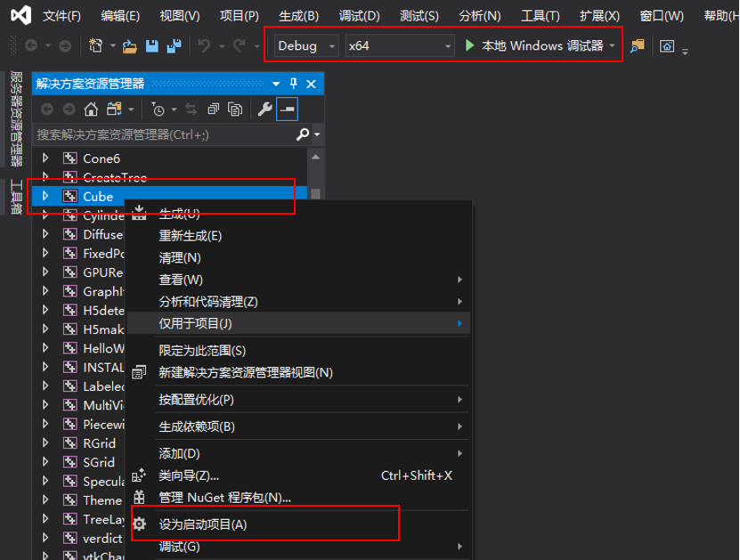Open the Solution Explorer window options dropdown

coord(276,84)
